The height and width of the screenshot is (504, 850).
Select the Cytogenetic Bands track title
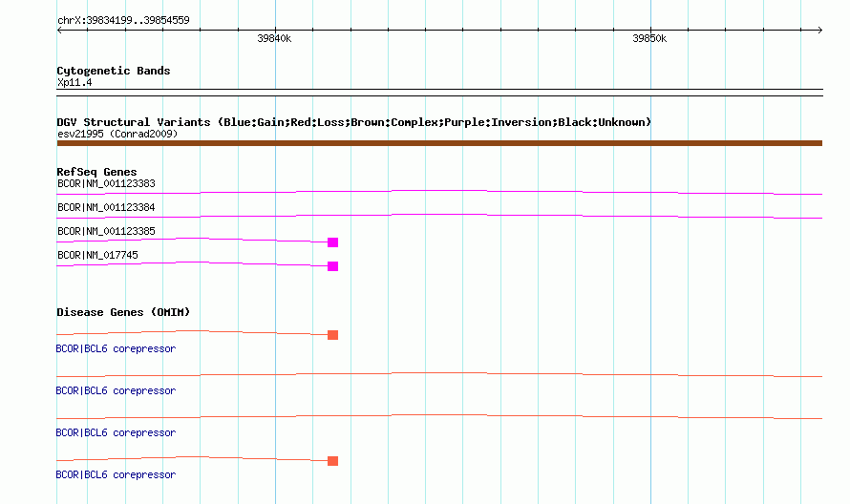[x=114, y=71]
